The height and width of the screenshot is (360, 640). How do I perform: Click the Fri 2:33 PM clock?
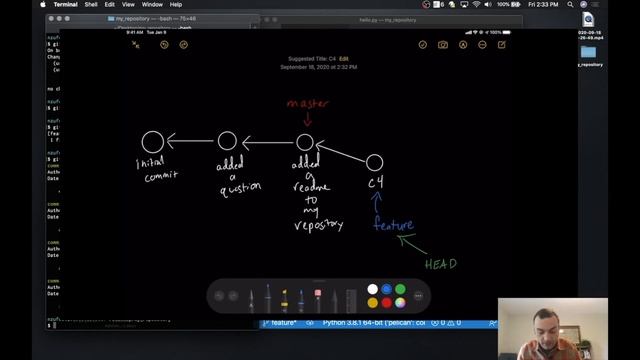543,4
